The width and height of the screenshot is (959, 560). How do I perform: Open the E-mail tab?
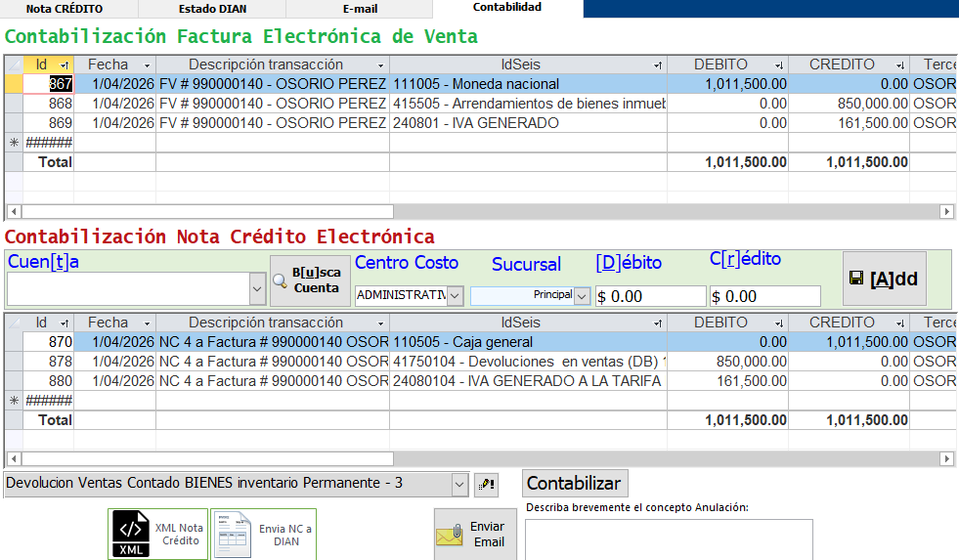pos(360,9)
